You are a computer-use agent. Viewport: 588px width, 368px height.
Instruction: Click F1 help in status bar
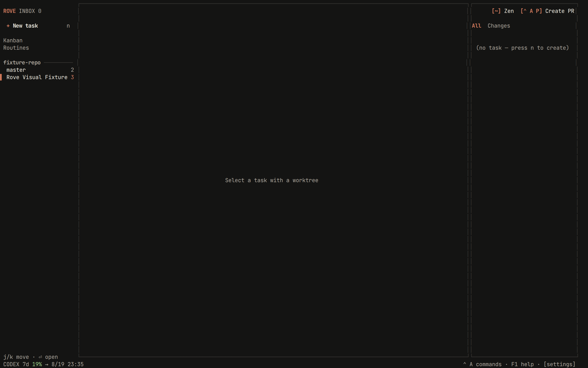[522, 364]
